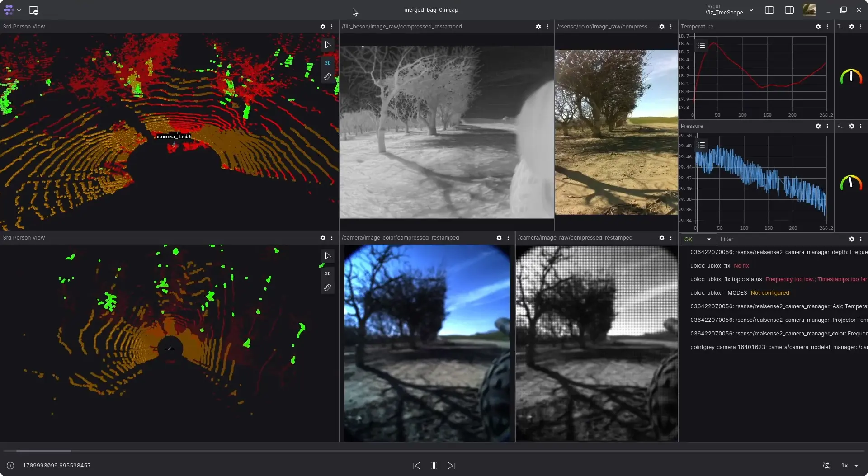Image resolution: width=868 pixels, height=476 pixels.
Task: Open the left sidebar with its toolbar icon
Action: 769,9
